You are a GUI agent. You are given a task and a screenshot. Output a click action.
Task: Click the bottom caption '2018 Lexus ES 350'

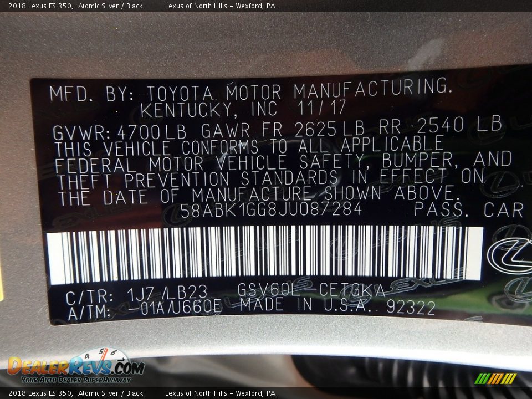(x=39, y=393)
